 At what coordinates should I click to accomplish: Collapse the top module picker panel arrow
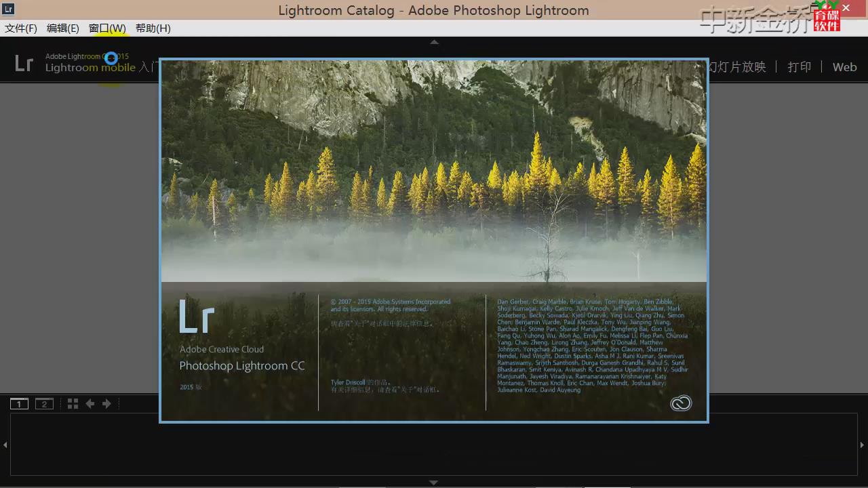pyautogui.click(x=434, y=42)
